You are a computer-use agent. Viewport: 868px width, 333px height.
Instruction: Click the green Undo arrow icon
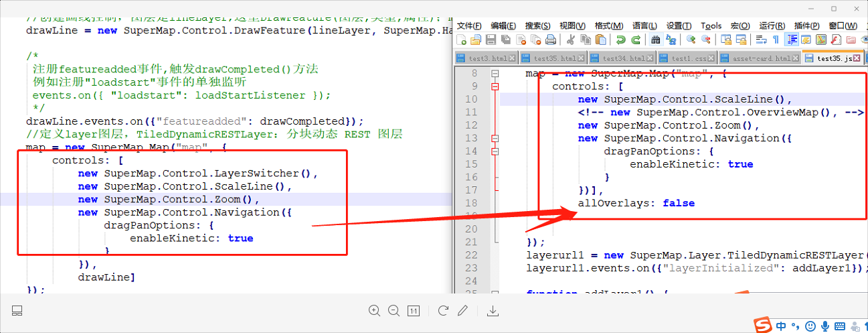(x=620, y=40)
